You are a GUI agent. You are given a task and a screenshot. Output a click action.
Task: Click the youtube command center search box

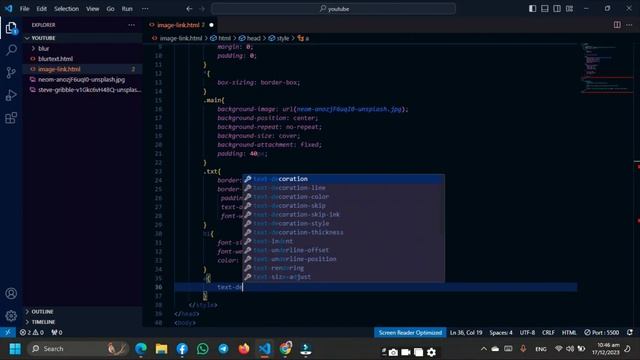coord(333,9)
